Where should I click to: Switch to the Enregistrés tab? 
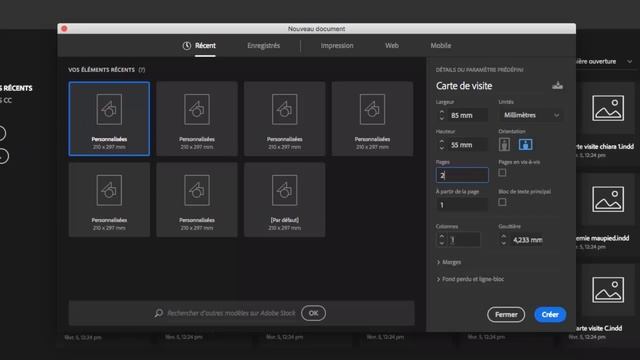click(264, 46)
